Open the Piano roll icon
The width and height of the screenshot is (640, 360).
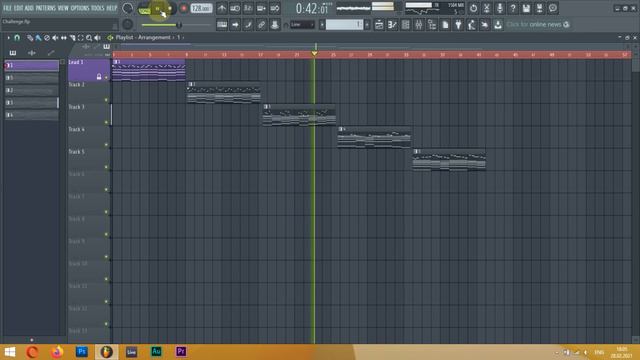tap(392, 24)
